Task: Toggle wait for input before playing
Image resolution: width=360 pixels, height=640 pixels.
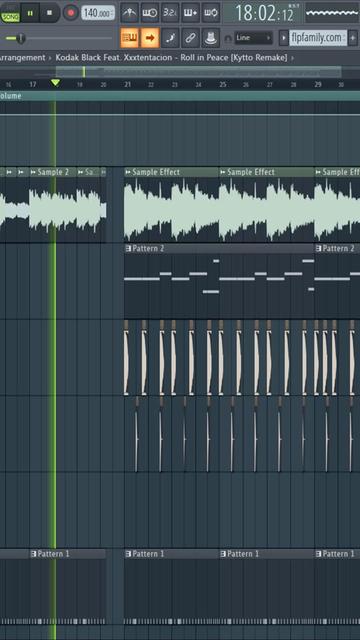Action: coord(150,13)
